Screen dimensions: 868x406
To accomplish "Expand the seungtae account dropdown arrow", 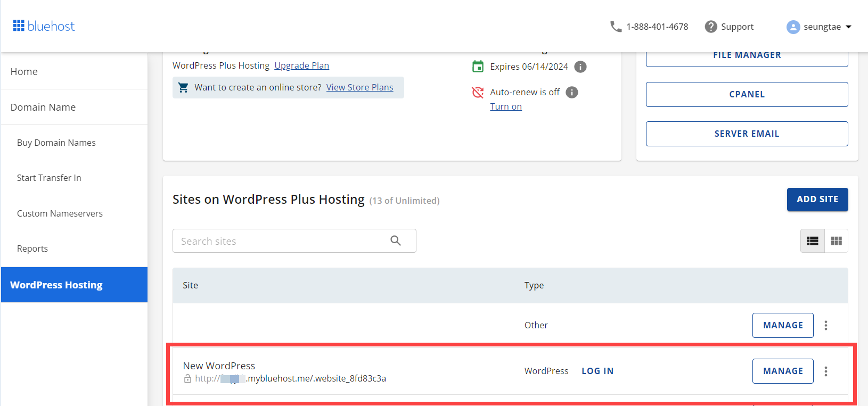I will tap(849, 27).
